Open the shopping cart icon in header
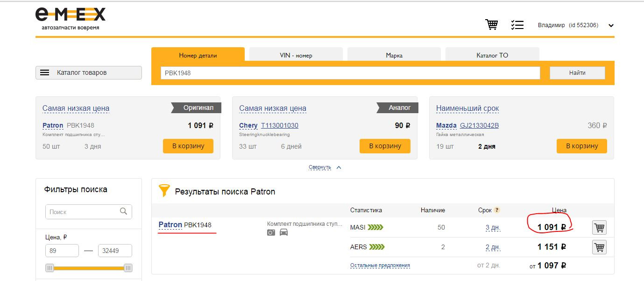This screenshot has height=281, width=644. 491,25
